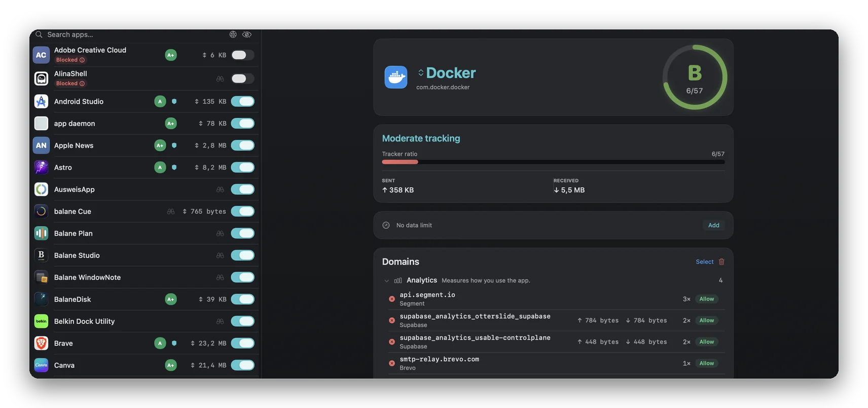Select the AlinaShell app icon
The height and width of the screenshot is (408, 868).
click(41, 78)
